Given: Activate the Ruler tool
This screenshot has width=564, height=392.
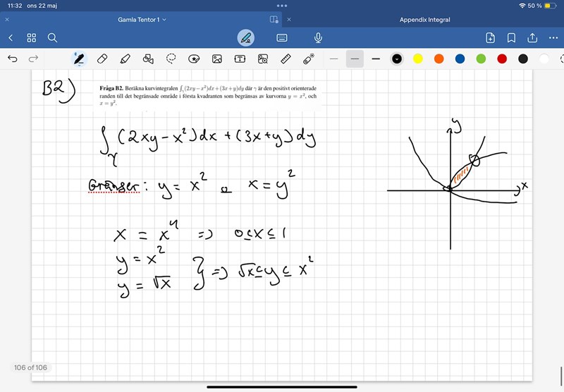Looking at the screenshot, I should [286, 59].
